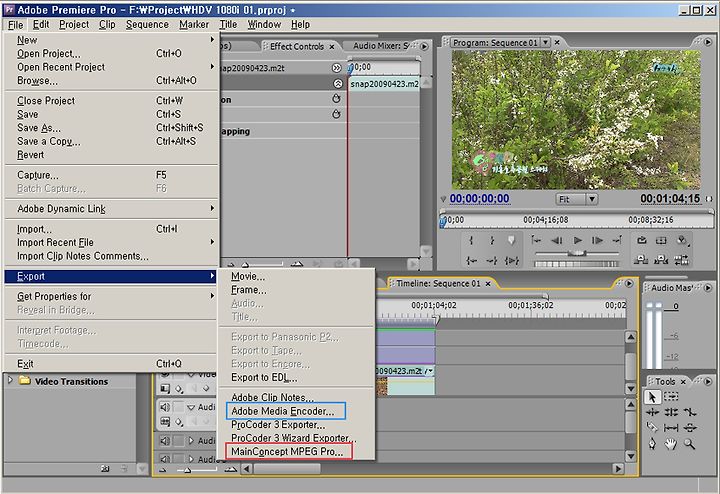720x494 pixels.
Task: Select the Selection arrow tool
Action: tap(652, 397)
